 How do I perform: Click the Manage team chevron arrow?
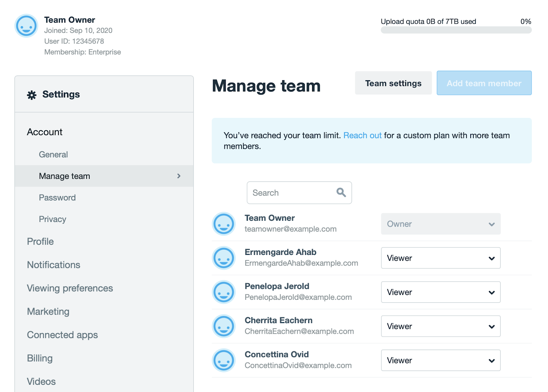[179, 176]
